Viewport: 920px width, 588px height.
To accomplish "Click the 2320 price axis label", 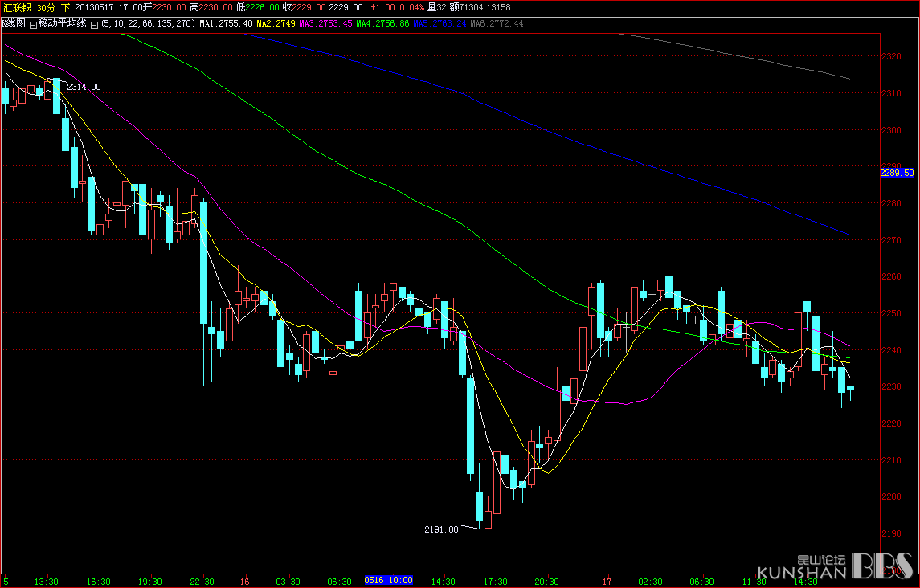I will click(891, 56).
